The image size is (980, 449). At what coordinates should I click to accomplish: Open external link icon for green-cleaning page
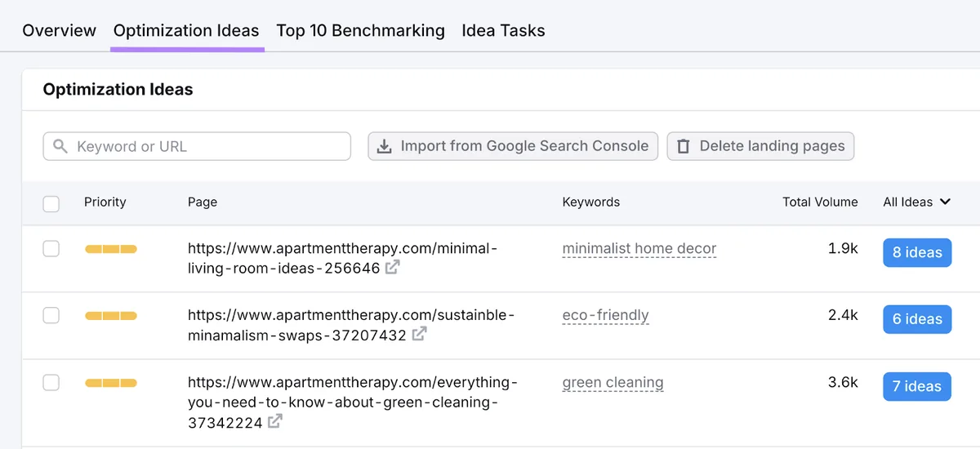click(x=276, y=421)
